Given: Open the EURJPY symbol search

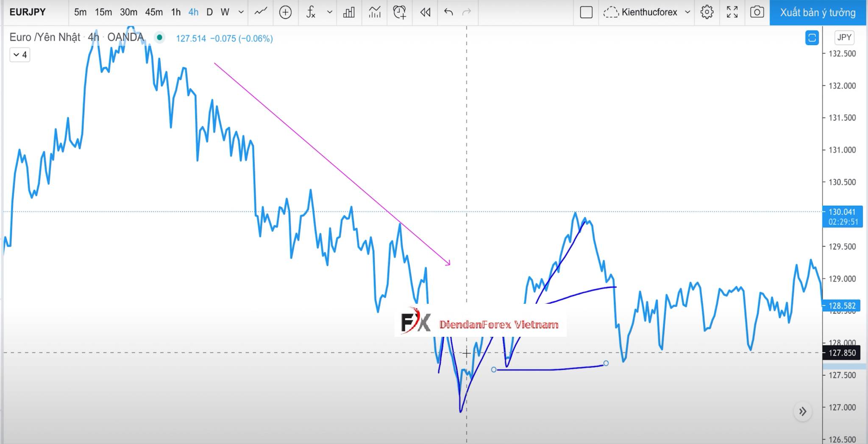Looking at the screenshot, I should pos(28,12).
